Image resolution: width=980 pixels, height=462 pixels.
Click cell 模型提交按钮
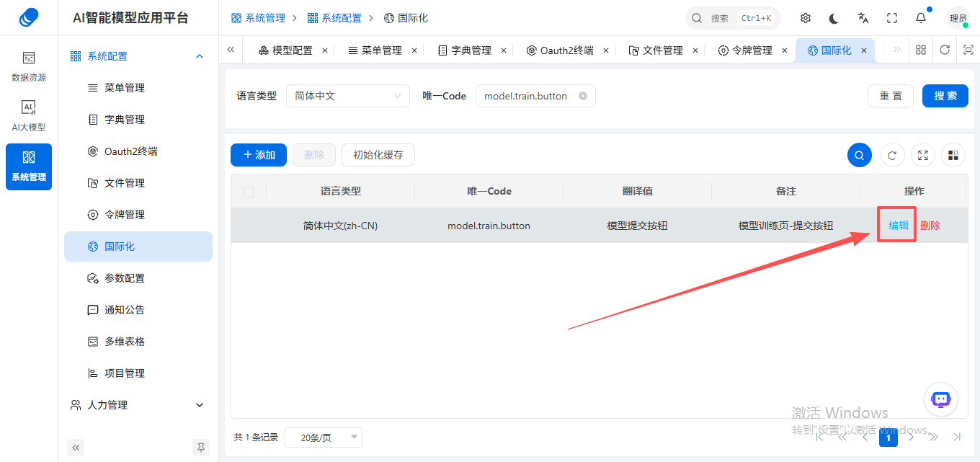(x=637, y=226)
